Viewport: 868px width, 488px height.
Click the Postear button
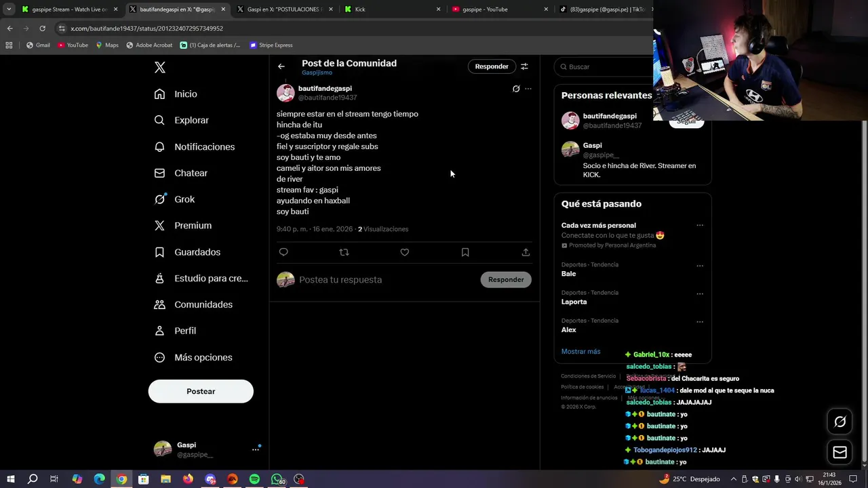[x=201, y=391]
